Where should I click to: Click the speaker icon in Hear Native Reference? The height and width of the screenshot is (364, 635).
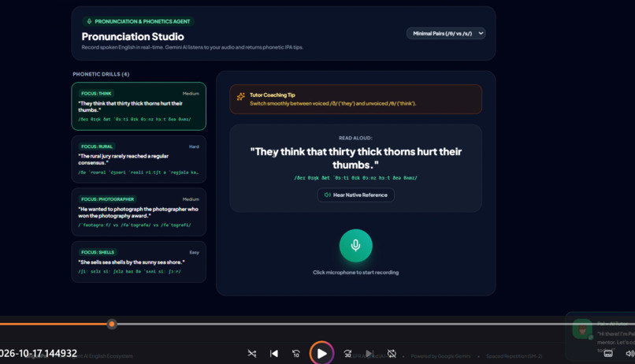[327, 195]
